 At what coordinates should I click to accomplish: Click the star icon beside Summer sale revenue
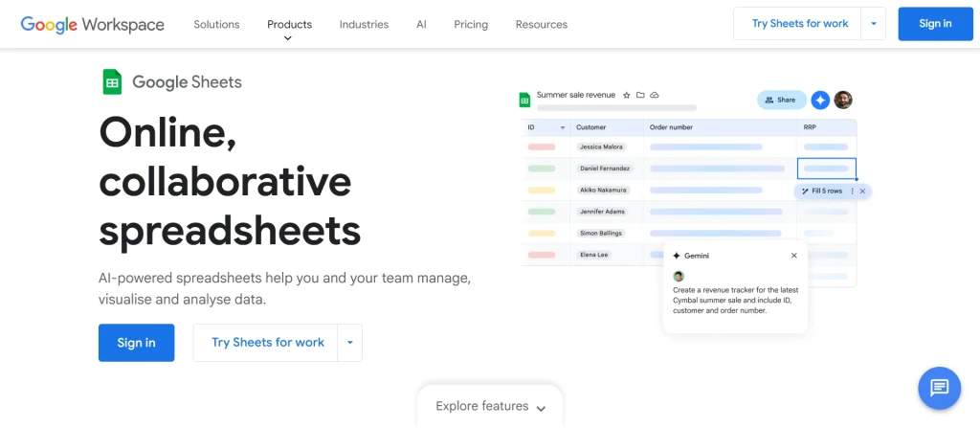627,95
